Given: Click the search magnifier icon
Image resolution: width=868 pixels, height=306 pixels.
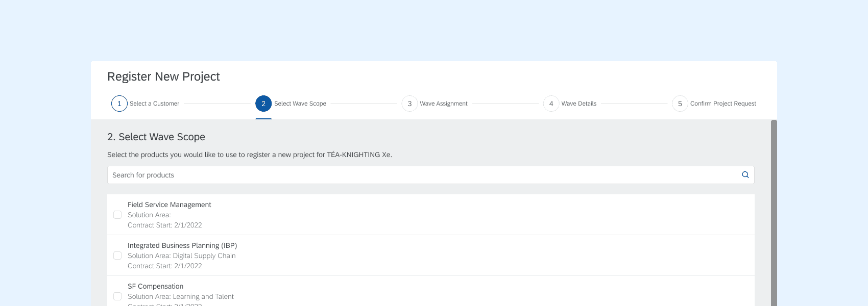Looking at the screenshot, I should coord(745,175).
